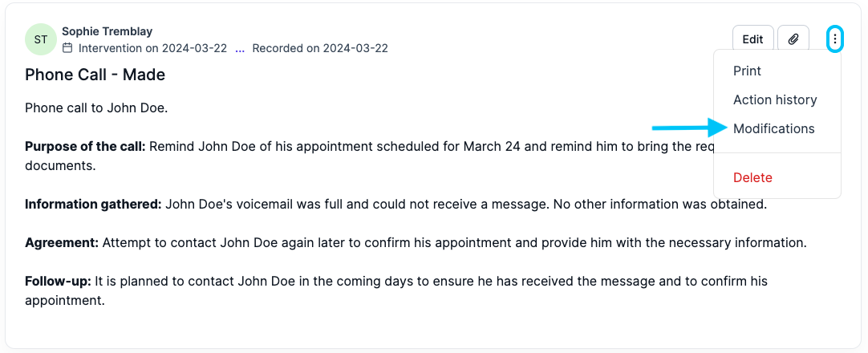Click the bold Agreement label
This screenshot has height=353, width=868.
pyautogui.click(x=62, y=242)
